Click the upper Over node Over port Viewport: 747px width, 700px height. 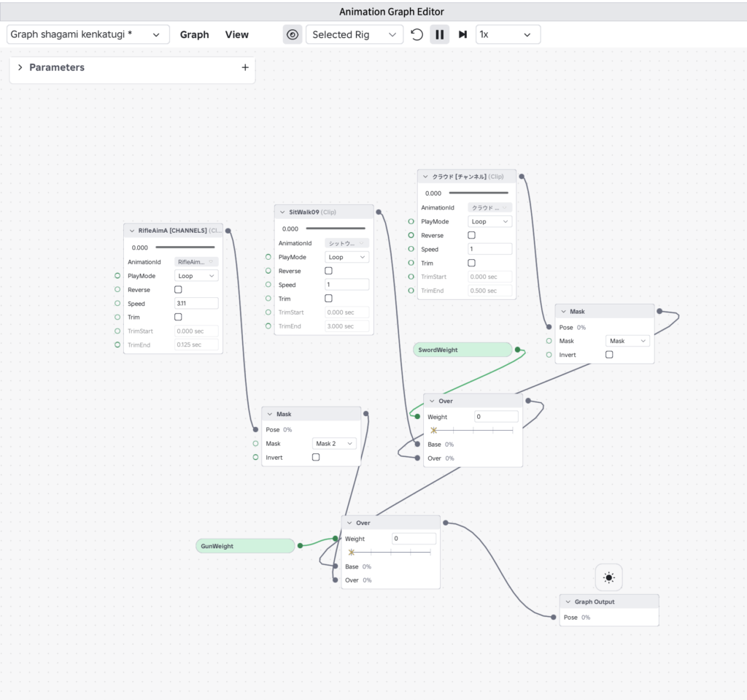[417, 458]
